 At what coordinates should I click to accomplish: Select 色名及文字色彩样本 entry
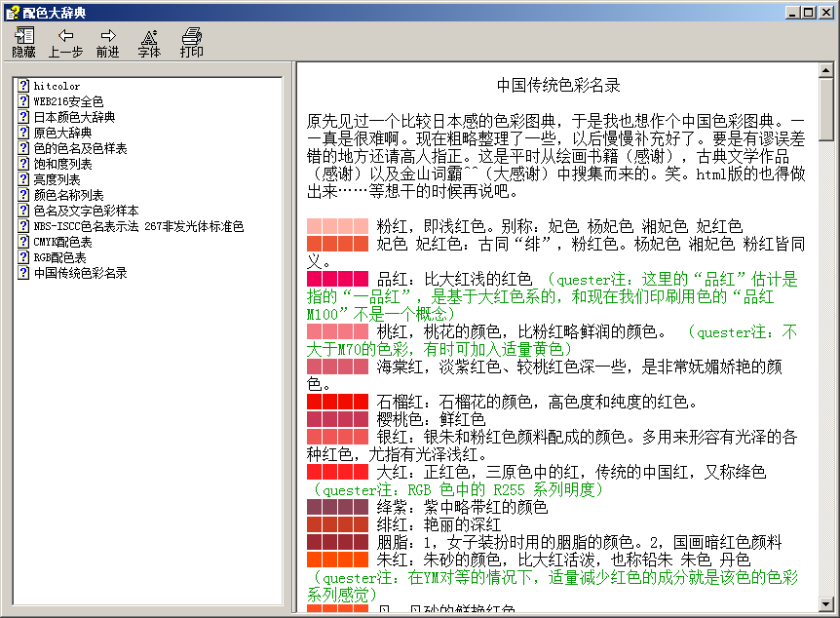tap(86, 211)
